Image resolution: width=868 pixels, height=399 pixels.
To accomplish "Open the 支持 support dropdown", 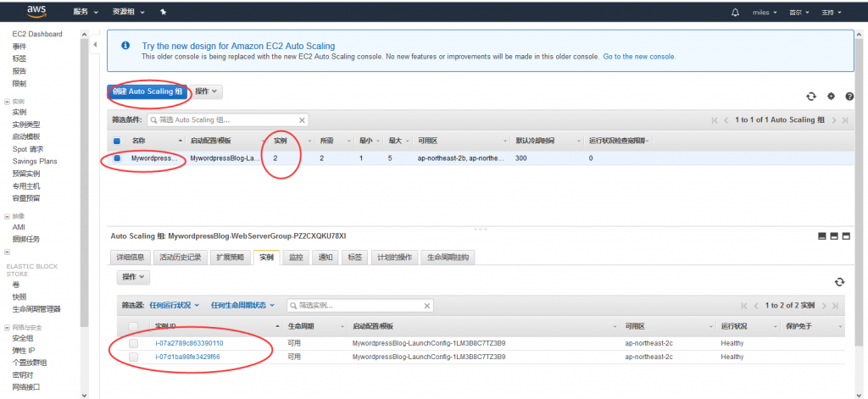I will click(831, 12).
